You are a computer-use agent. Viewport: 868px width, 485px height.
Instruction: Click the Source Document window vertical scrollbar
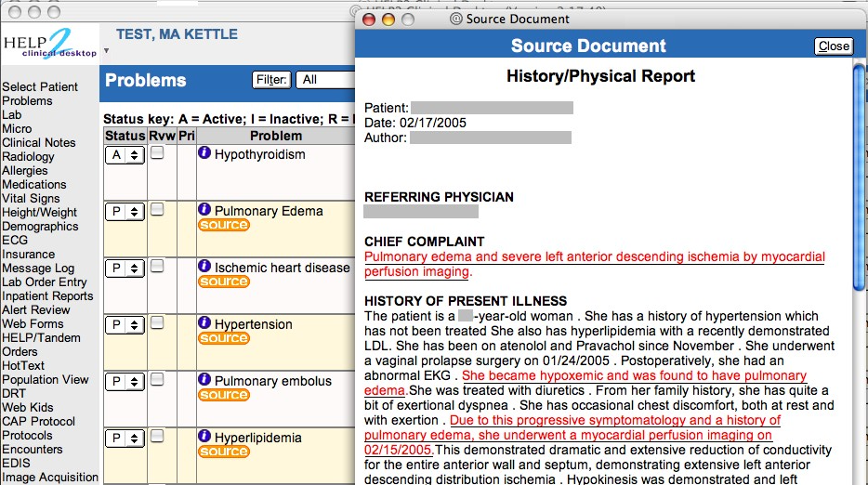coord(859,177)
